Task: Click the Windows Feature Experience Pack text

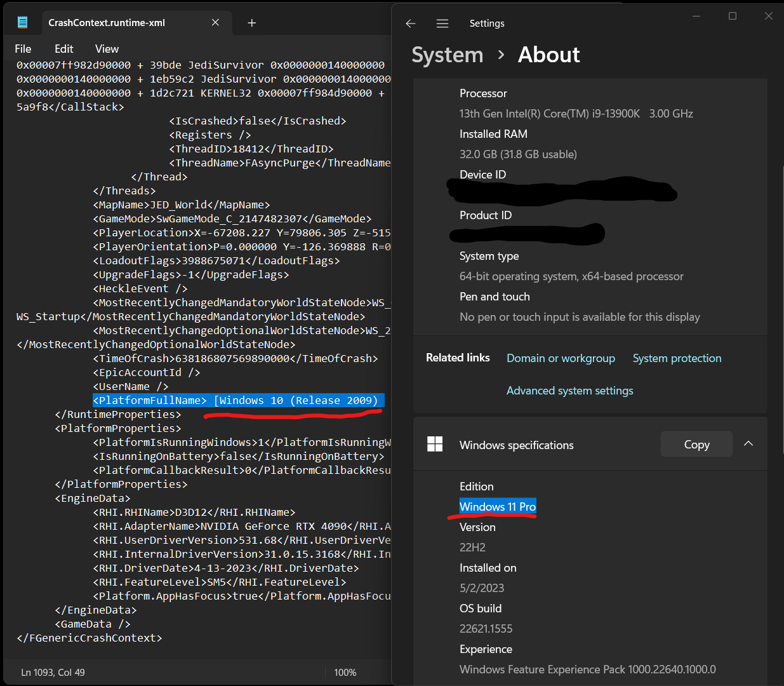Action: (588, 669)
